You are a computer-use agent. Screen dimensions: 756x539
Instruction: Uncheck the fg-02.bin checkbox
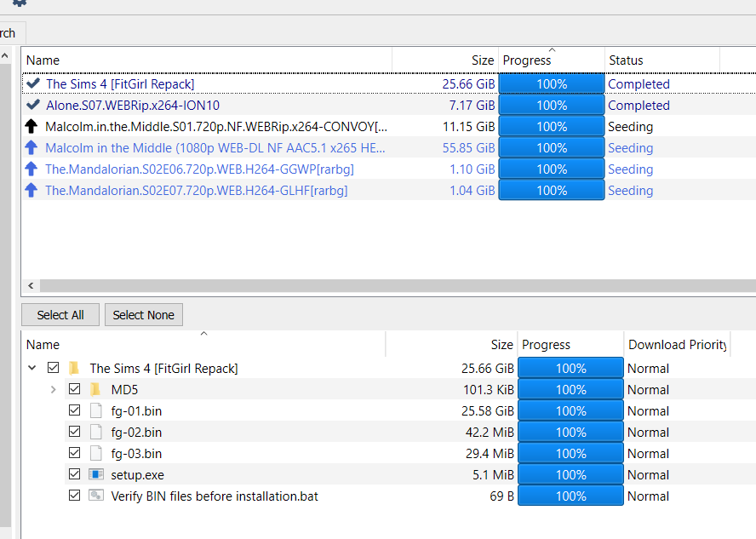pos(74,432)
